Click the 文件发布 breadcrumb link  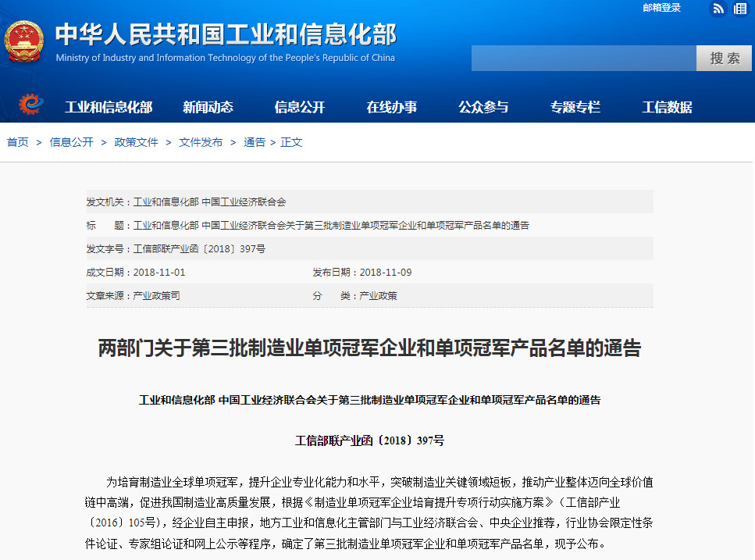point(201,142)
